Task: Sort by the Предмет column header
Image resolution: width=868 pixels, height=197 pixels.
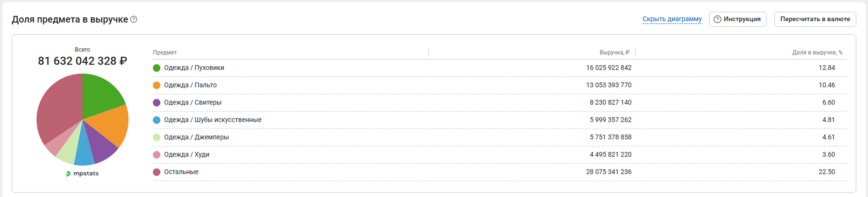Action: [x=165, y=53]
